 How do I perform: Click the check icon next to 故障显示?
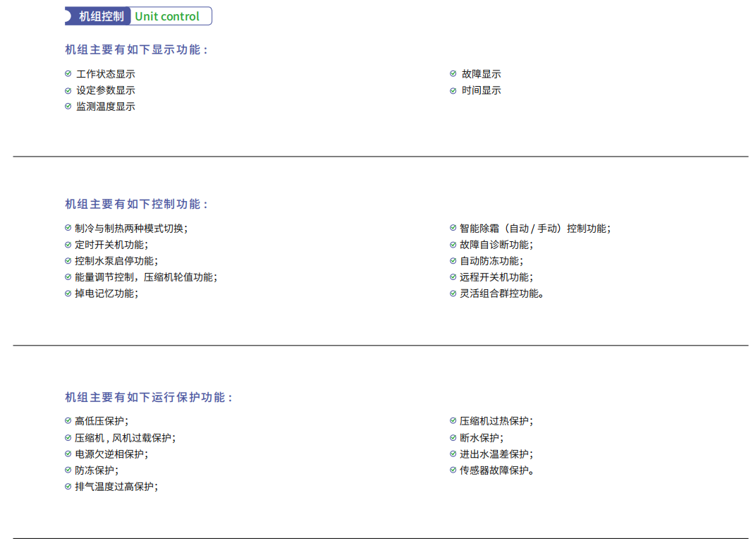pyautogui.click(x=453, y=74)
